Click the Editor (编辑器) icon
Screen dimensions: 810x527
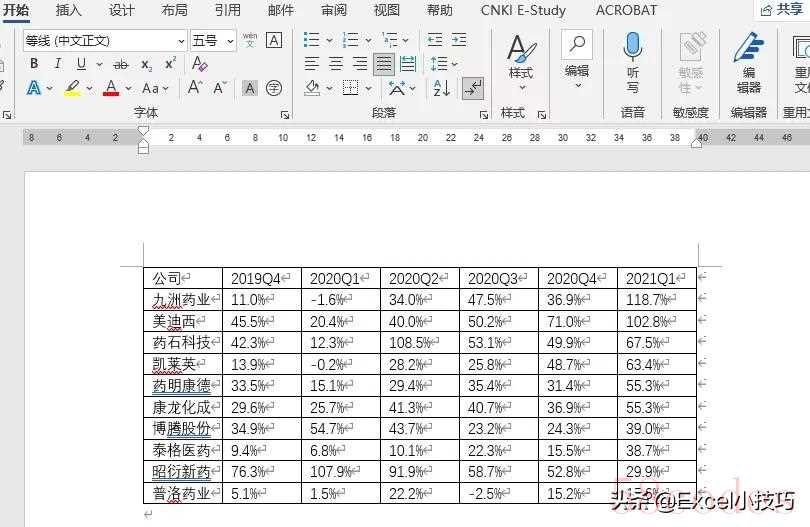(748, 58)
